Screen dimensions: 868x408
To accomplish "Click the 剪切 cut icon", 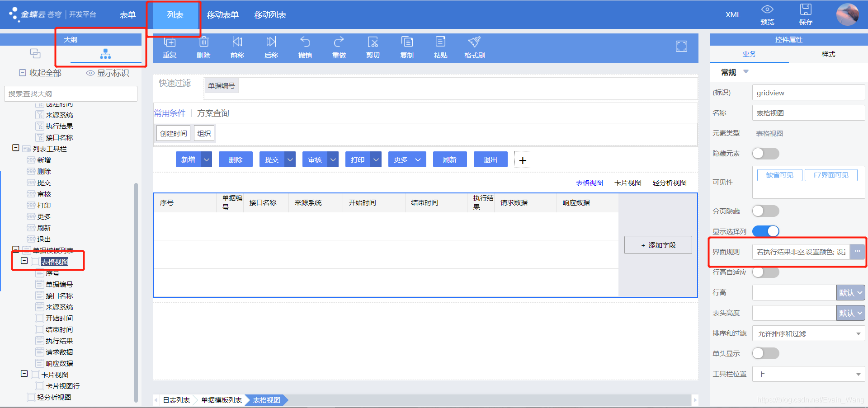I will click(373, 42).
